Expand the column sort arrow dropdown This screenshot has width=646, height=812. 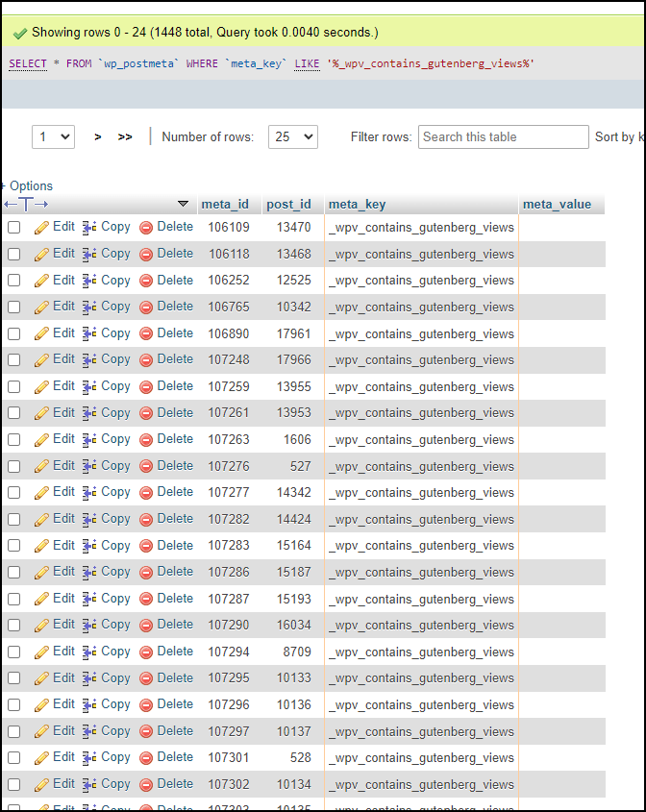point(183,204)
